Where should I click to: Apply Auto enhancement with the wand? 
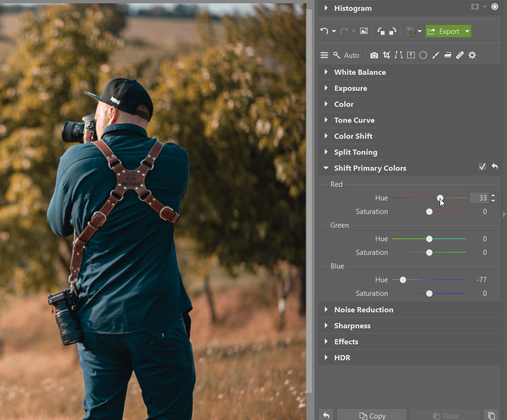click(x=346, y=55)
